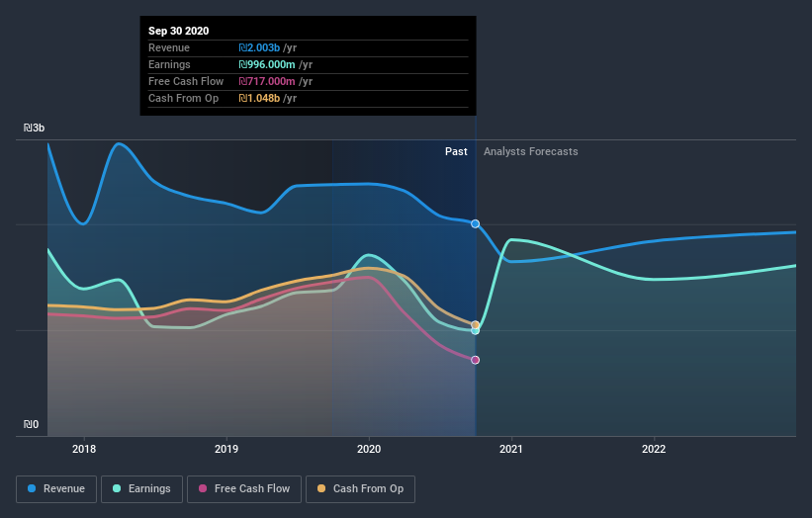Image resolution: width=812 pixels, height=518 pixels.
Task: Toggle the Revenue legend series
Action: [56, 488]
